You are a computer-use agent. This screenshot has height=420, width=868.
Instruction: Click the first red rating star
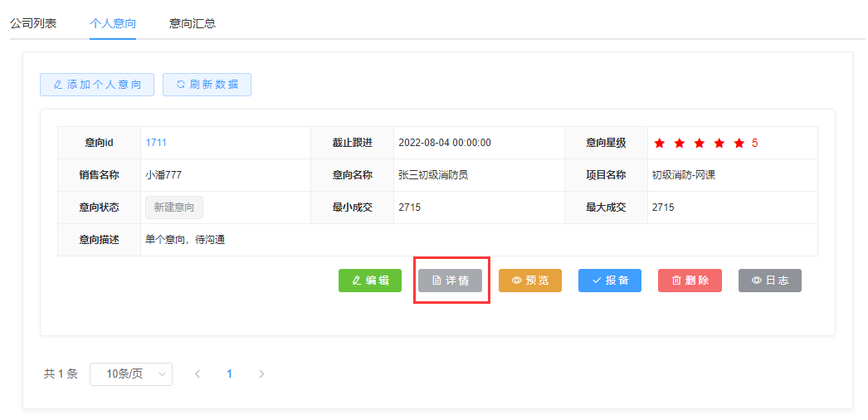pos(660,143)
